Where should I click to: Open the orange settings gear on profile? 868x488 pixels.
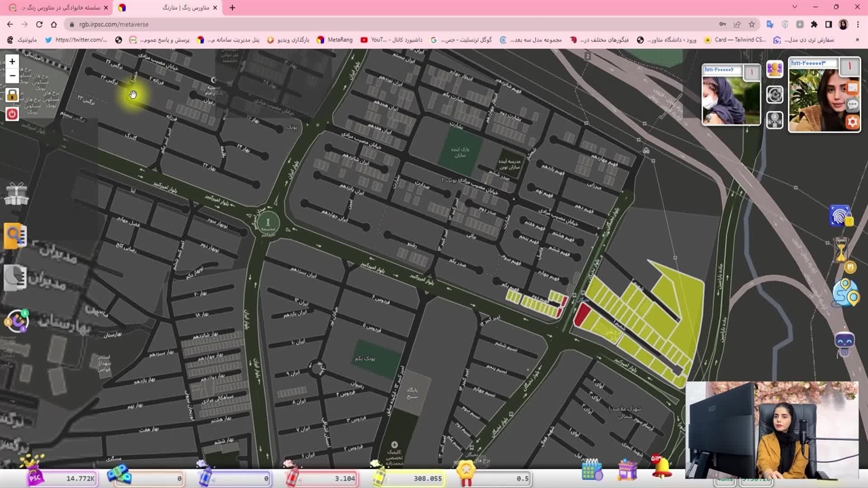(x=852, y=123)
